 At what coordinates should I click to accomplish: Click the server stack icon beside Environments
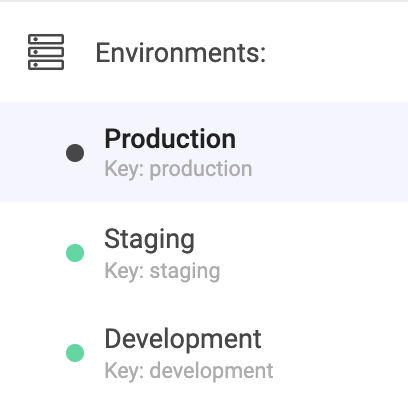[46, 52]
